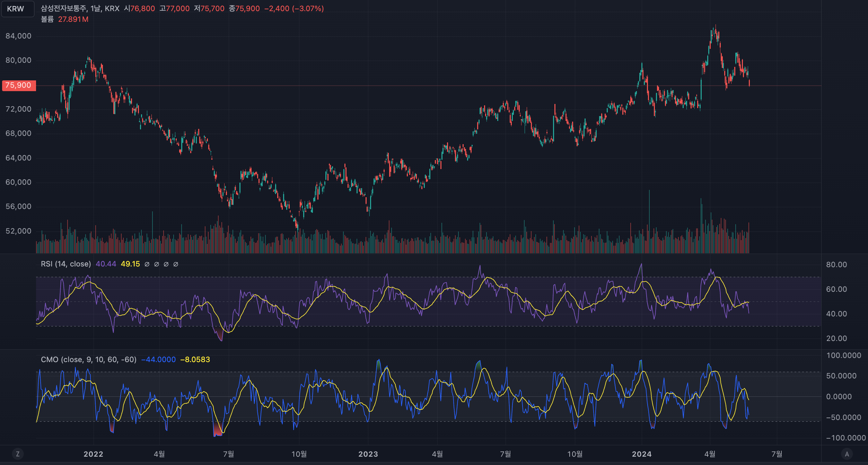
Task: Click the 84,000 price axis label
Action: tap(18, 36)
